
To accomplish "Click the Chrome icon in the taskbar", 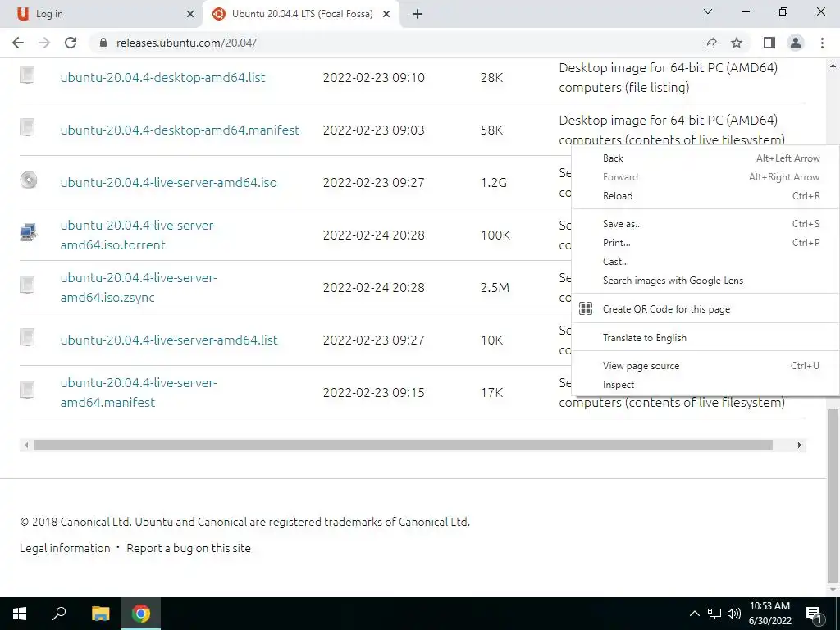I will coord(141,614).
